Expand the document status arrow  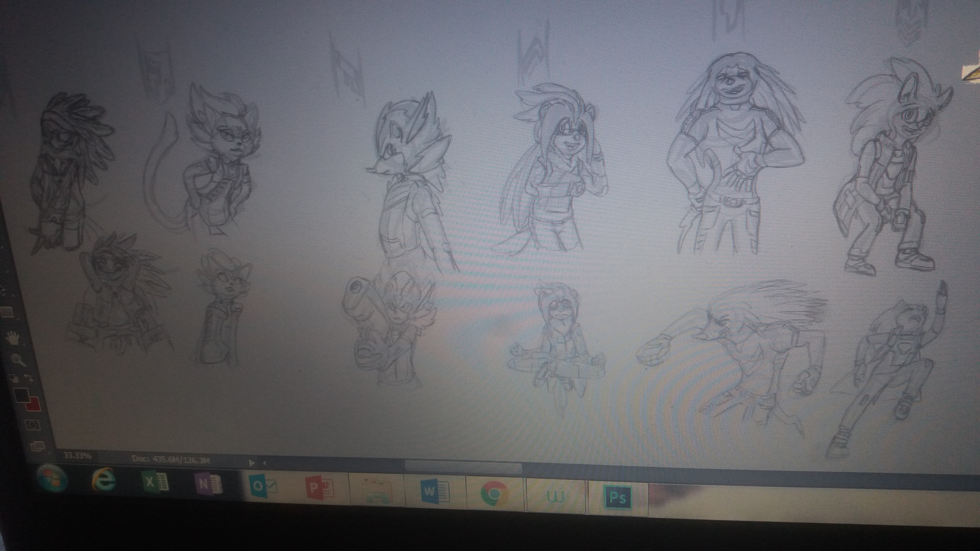tap(251, 463)
